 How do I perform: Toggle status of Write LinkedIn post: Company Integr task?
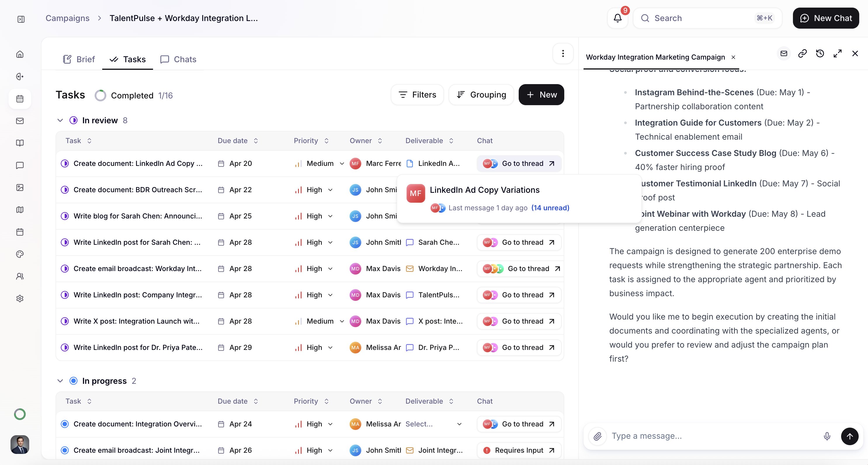click(65, 295)
